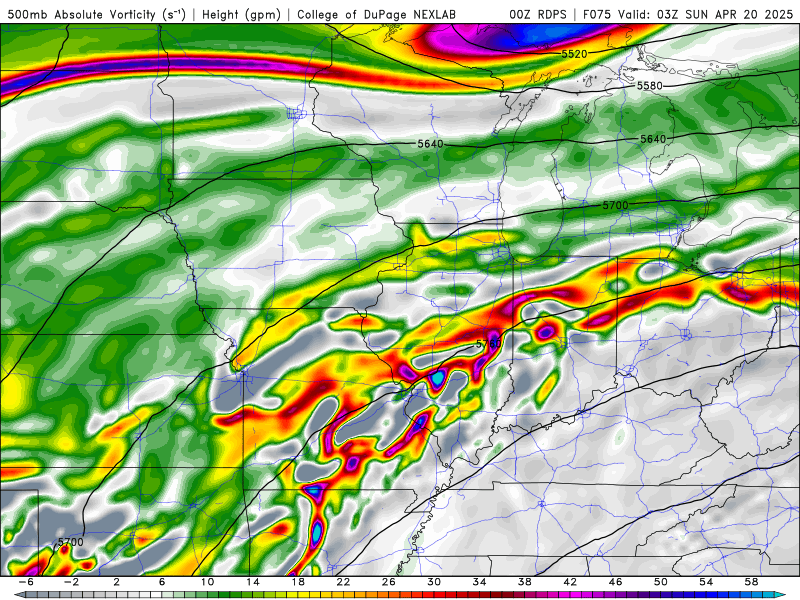Click the 26 value on the color scale

389,582
